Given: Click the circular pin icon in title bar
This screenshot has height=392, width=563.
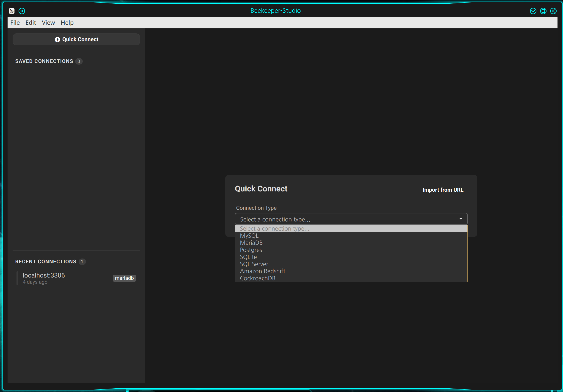Looking at the screenshot, I should [x=22, y=11].
